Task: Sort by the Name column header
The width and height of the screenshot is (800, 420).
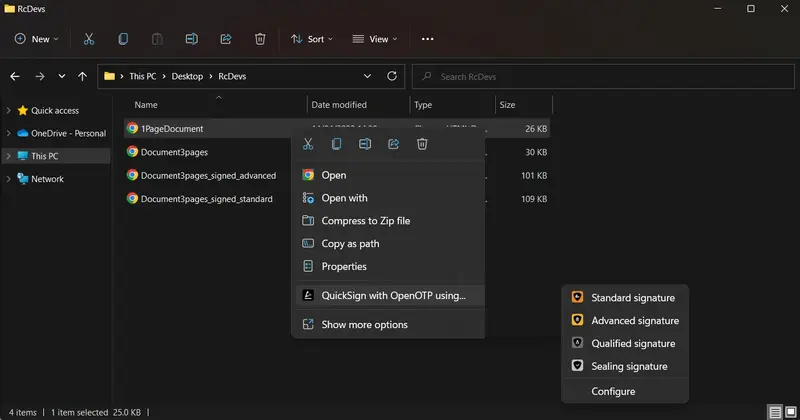Action: pos(216,105)
